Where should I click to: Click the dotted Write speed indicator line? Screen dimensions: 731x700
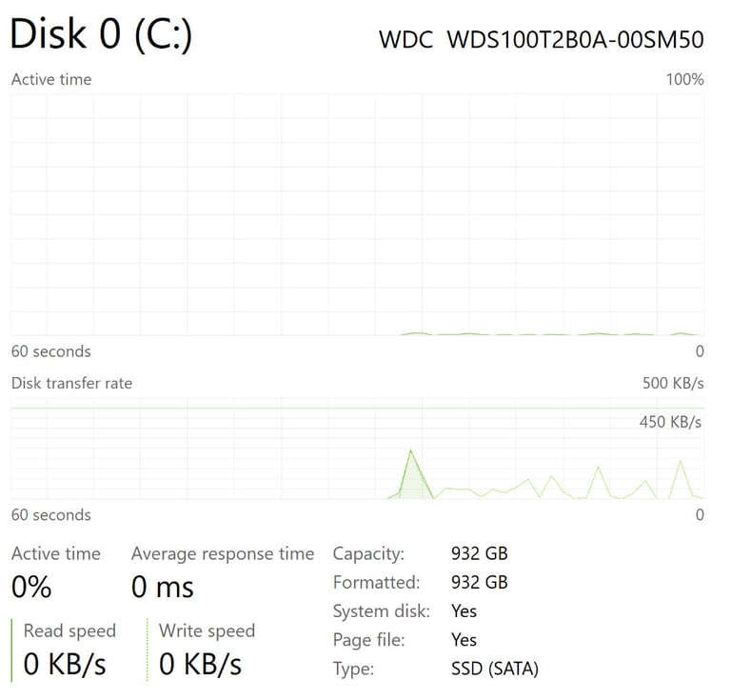tap(148, 650)
